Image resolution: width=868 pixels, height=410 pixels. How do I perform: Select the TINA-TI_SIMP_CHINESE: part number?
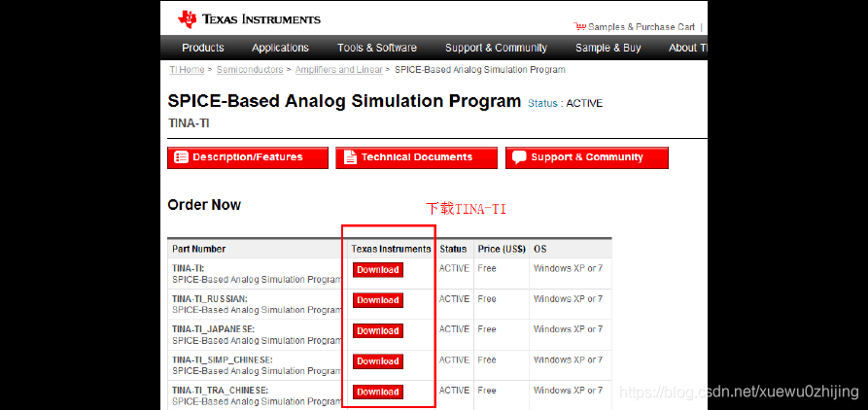click(x=222, y=359)
